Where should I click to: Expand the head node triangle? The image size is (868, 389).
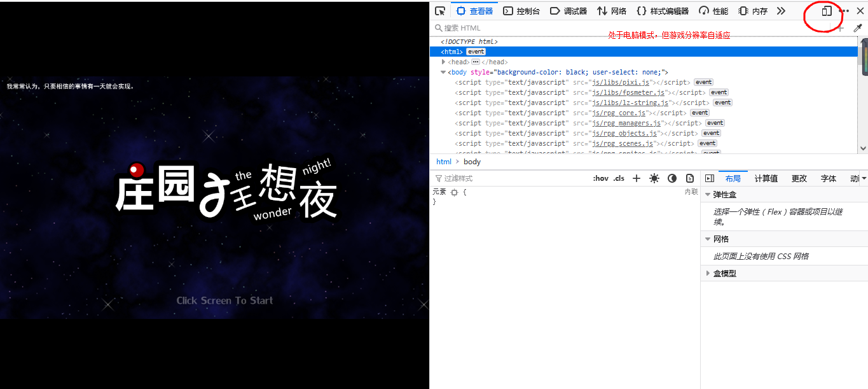click(443, 62)
